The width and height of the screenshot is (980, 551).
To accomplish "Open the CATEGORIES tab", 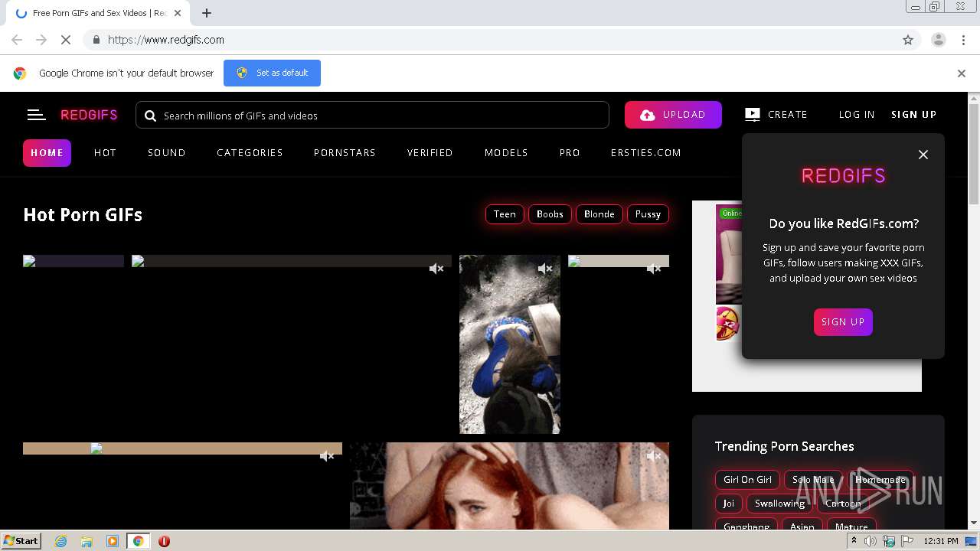I will 250,153.
